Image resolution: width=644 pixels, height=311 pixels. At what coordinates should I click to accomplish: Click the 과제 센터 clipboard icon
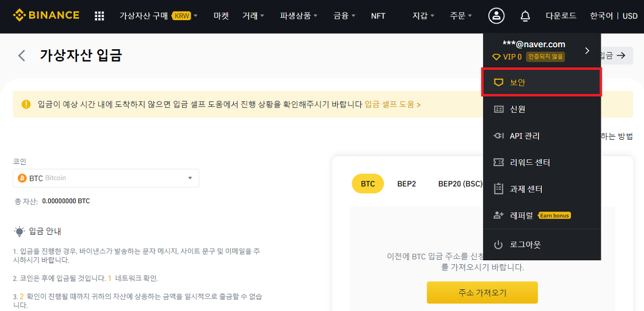[x=499, y=188]
